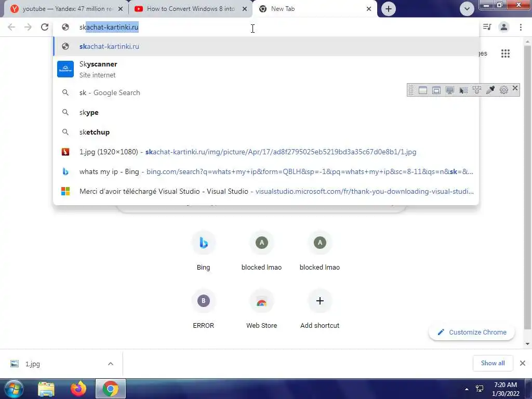Close the New Tab tab

pyautogui.click(x=369, y=9)
